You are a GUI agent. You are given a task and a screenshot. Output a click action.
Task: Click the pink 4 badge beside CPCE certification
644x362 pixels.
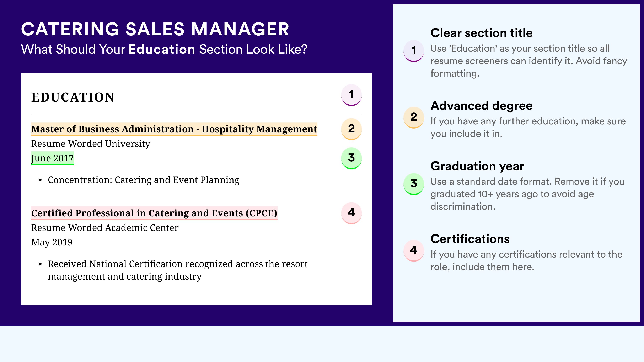pos(351,213)
